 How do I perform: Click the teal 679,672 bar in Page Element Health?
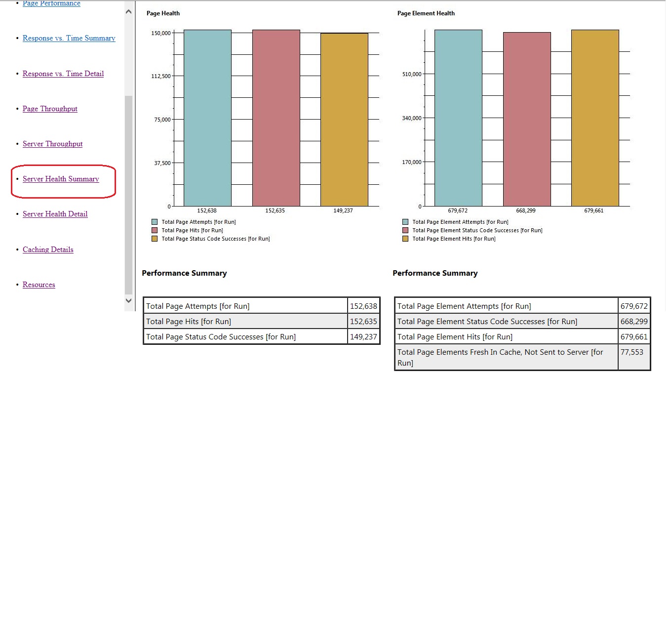[458, 118]
